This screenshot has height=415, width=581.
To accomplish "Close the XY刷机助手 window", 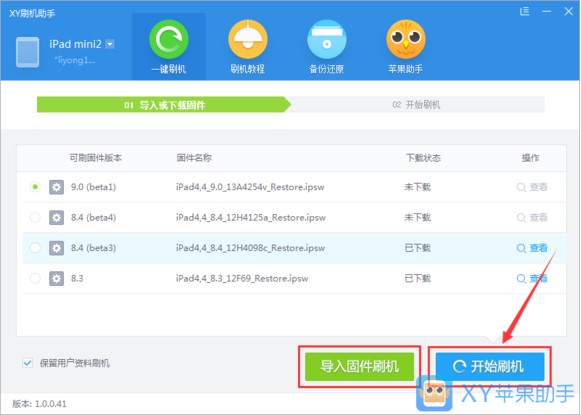I will tap(568, 11).
